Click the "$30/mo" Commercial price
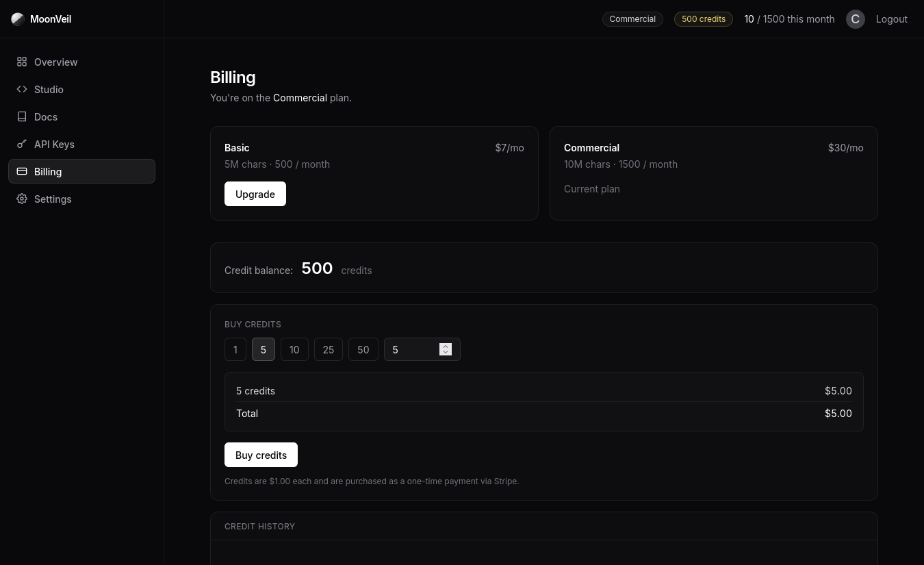Screen dimensions: 924x565 pyautogui.click(x=846, y=148)
